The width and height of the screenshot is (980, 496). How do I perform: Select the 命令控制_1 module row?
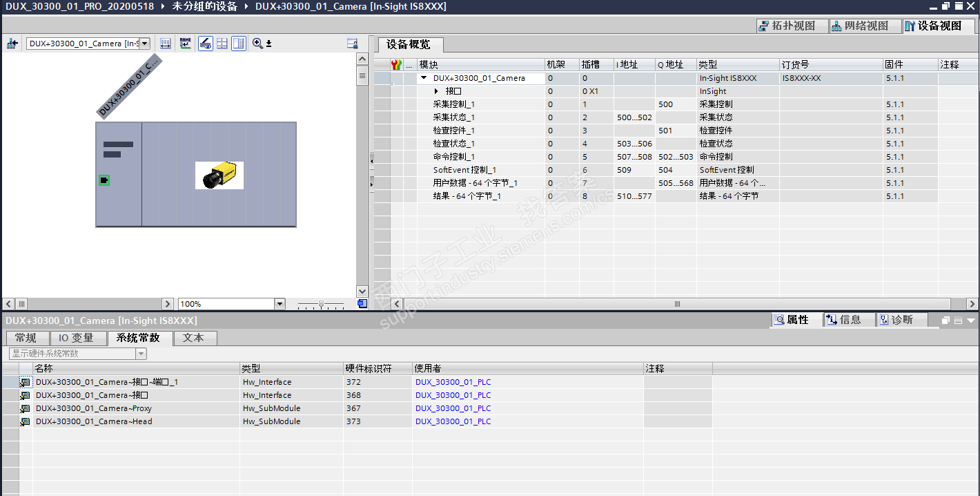pos(676,157)
